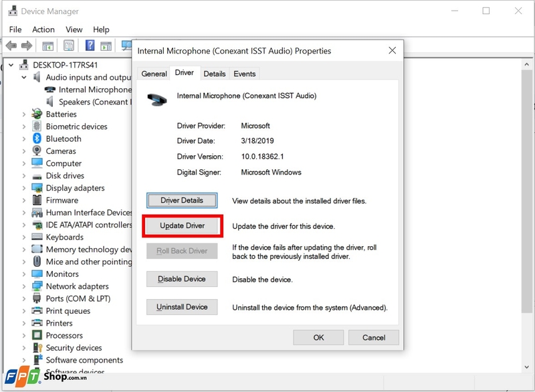Expand the Printers node arrow
Viewport: 535px width, 392px height.
click(x=24, y=323)
